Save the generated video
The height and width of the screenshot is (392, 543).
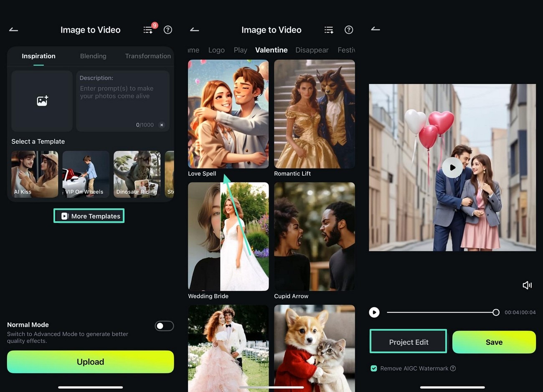click(x=494, y=342)
